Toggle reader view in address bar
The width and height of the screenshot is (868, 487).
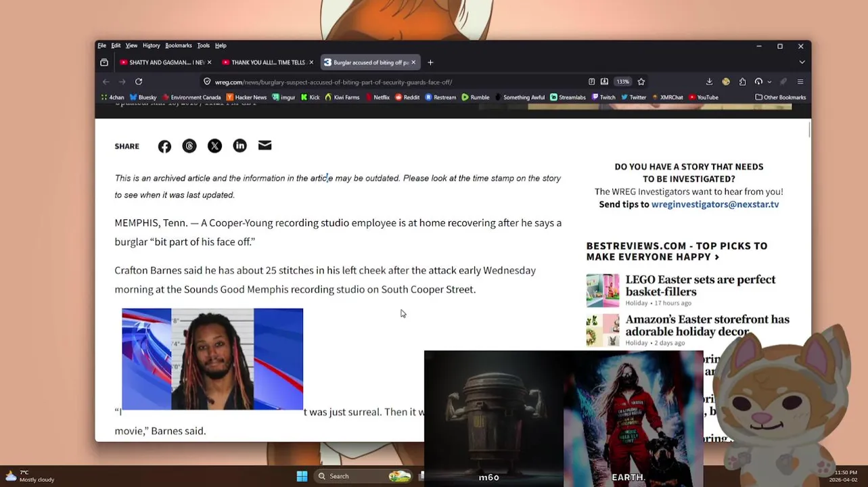coord(591,82)
